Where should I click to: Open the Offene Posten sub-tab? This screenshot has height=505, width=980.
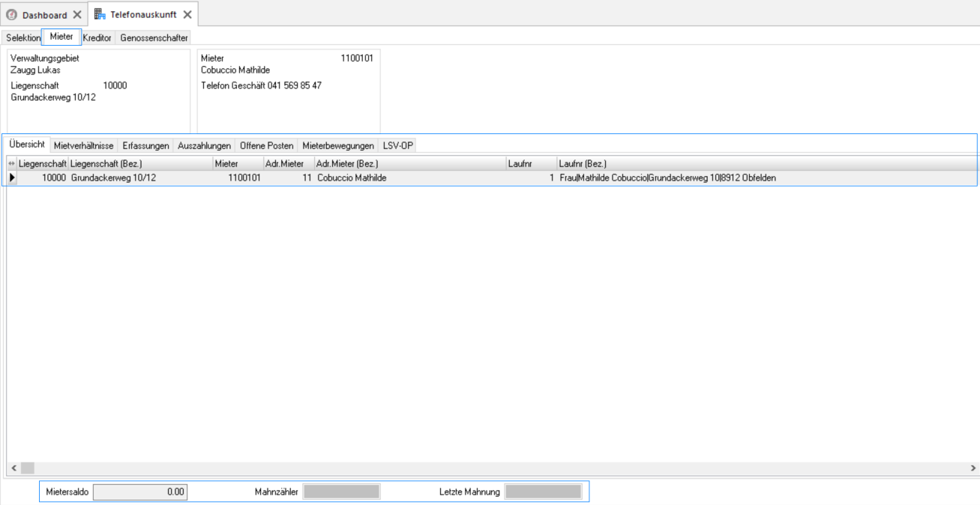tap(267, 146)
